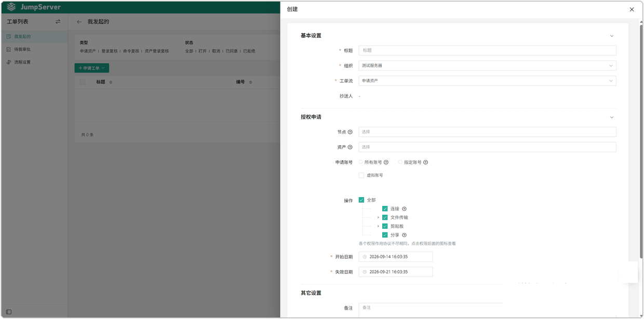Image resolution: width=644 pixels, height=319 pixels.
Task: Click the info icon next to 连接
Action: (404, 209)
